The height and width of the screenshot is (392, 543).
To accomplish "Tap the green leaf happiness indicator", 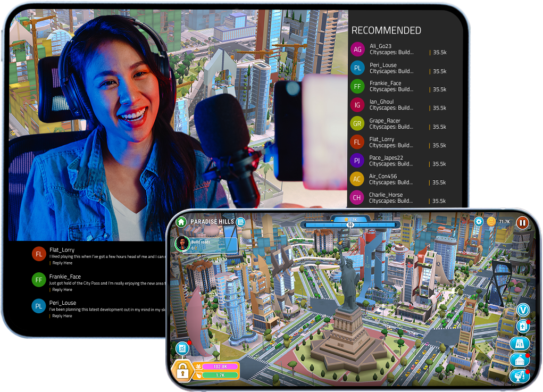I will coord(199,375).
